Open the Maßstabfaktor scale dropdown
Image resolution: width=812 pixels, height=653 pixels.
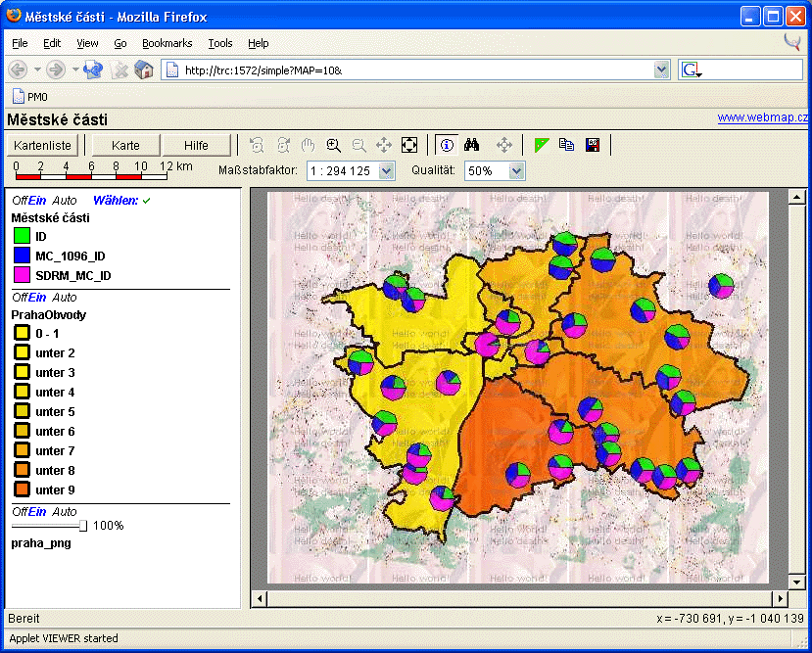coord(385,170)
